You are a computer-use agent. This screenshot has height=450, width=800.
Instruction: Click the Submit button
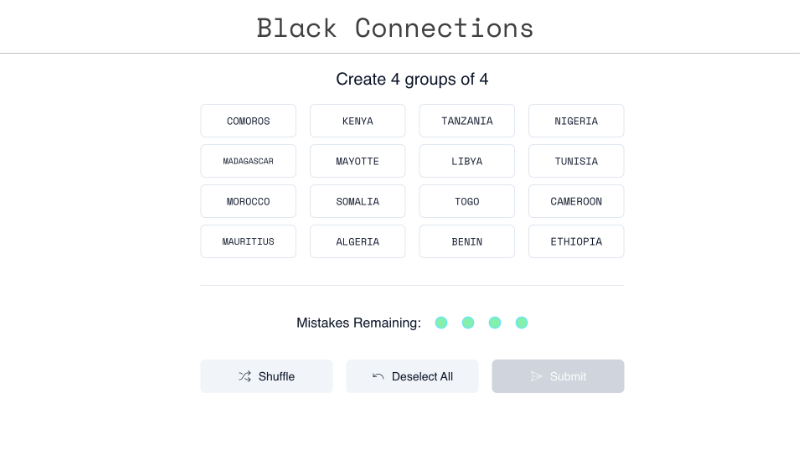click(x=558, y=376)
